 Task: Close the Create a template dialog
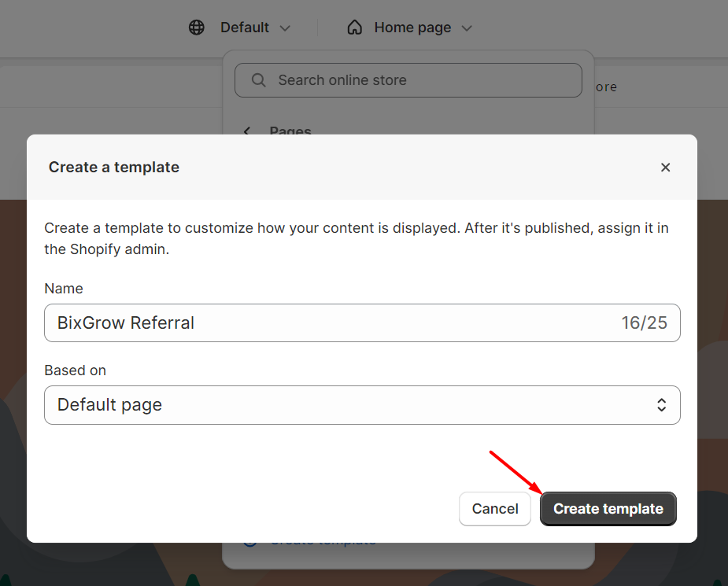(665, 167)
